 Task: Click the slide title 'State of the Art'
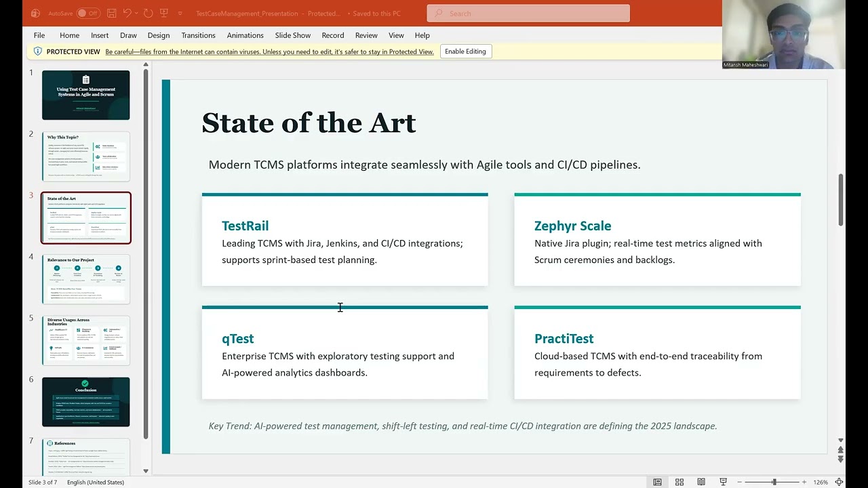pos(309,123)
